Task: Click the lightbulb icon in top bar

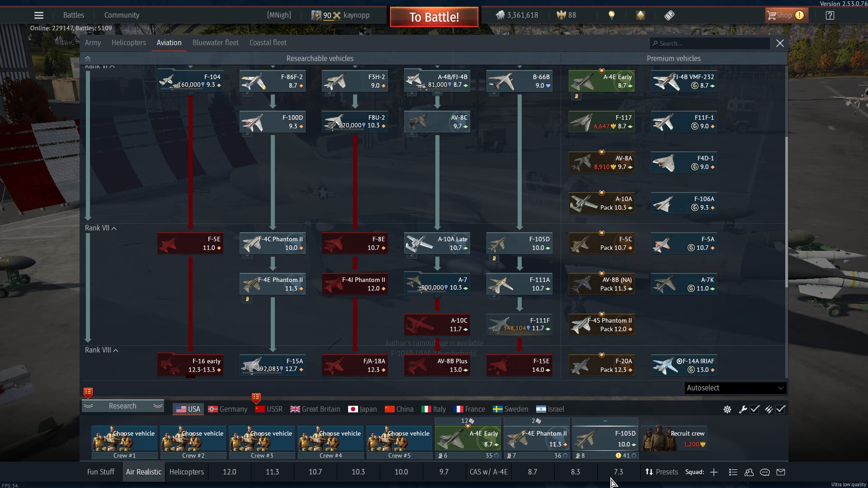Action: point(612,15)
